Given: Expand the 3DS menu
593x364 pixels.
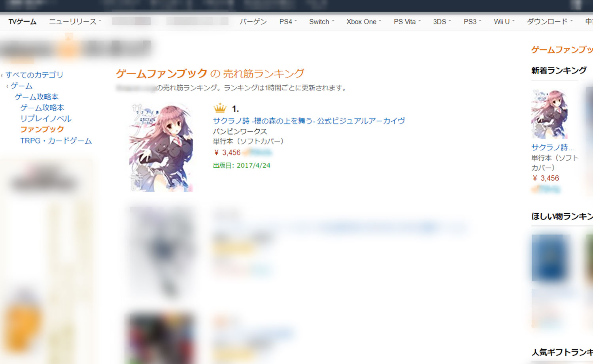Looking at the screenshot, I should [x=442, y=22].
